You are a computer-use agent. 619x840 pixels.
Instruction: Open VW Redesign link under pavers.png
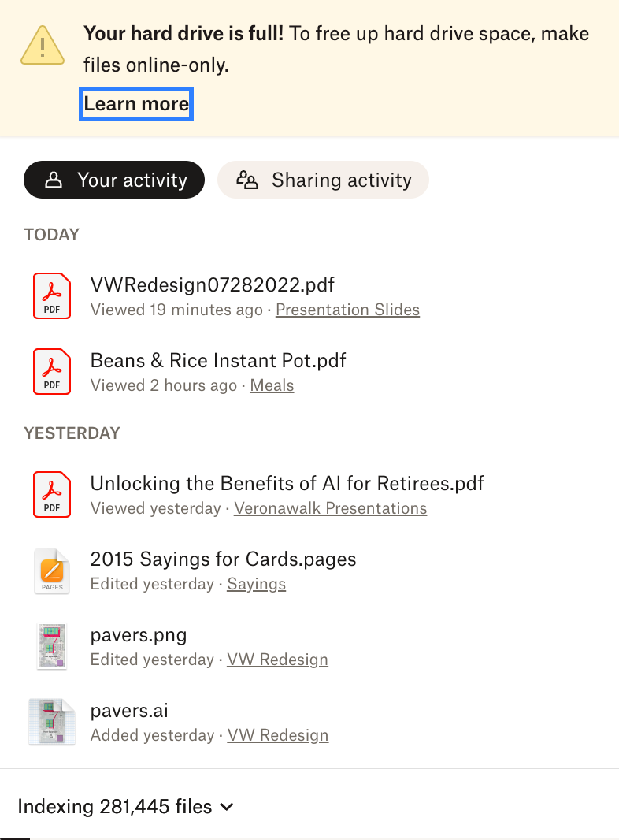pyautogui.click(x=277, y=660)
